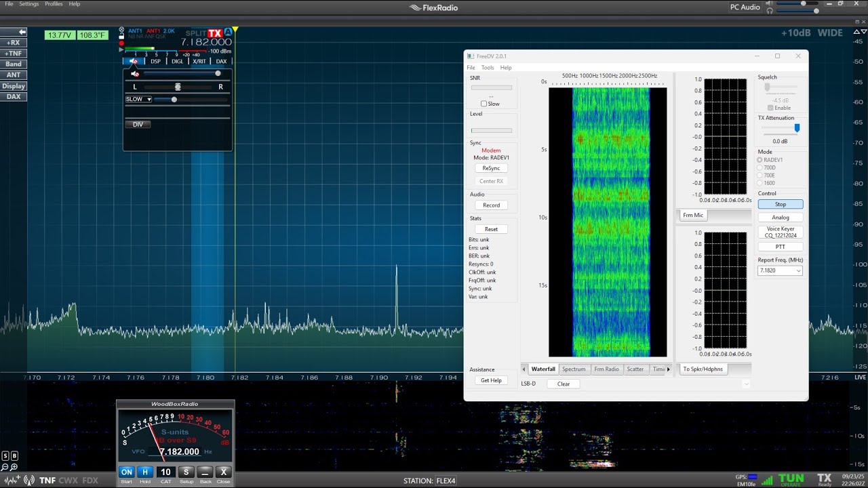Click the green TUN indicator
The height and width of the screenshot is (488, 868).
791,480
